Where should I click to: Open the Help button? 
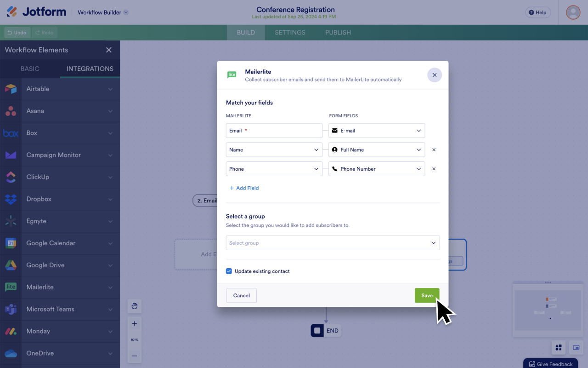coord(538,12)
